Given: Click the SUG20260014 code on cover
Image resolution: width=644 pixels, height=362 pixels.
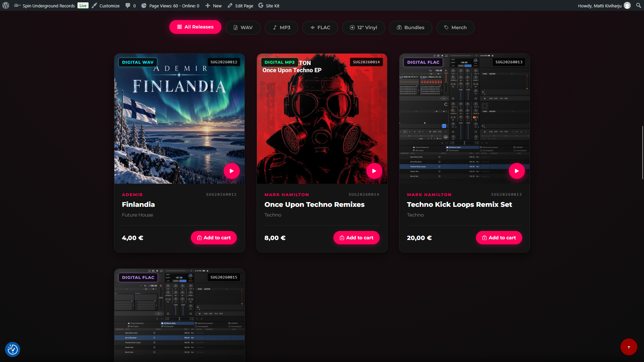Looking at the screenshot, I should tap(366, 62).
